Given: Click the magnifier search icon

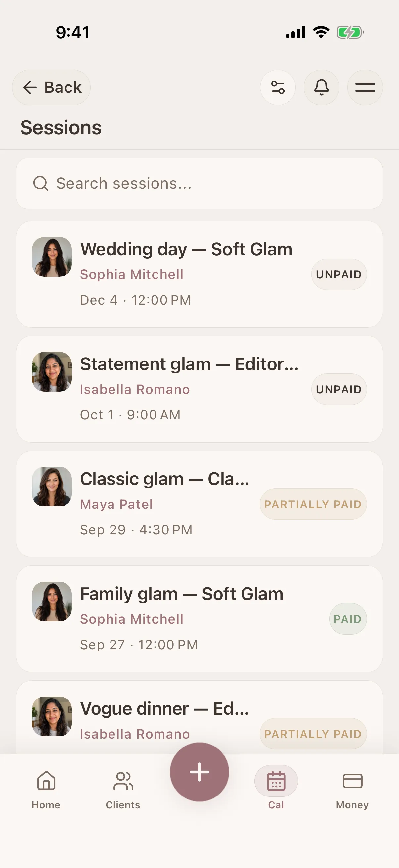Looking at the screenshot, I should (x=41, y=183).
